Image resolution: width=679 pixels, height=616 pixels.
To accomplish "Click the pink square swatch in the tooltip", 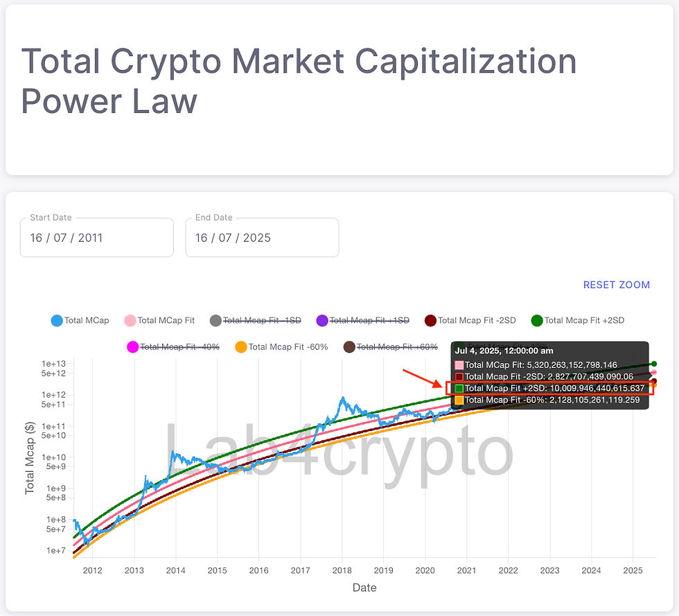I will 459,364.
